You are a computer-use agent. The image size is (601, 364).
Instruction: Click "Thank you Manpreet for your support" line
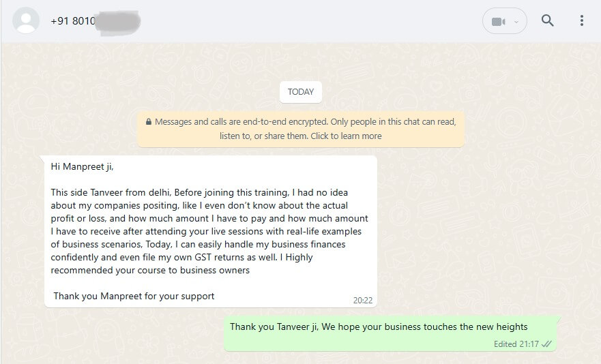[134, 296]
